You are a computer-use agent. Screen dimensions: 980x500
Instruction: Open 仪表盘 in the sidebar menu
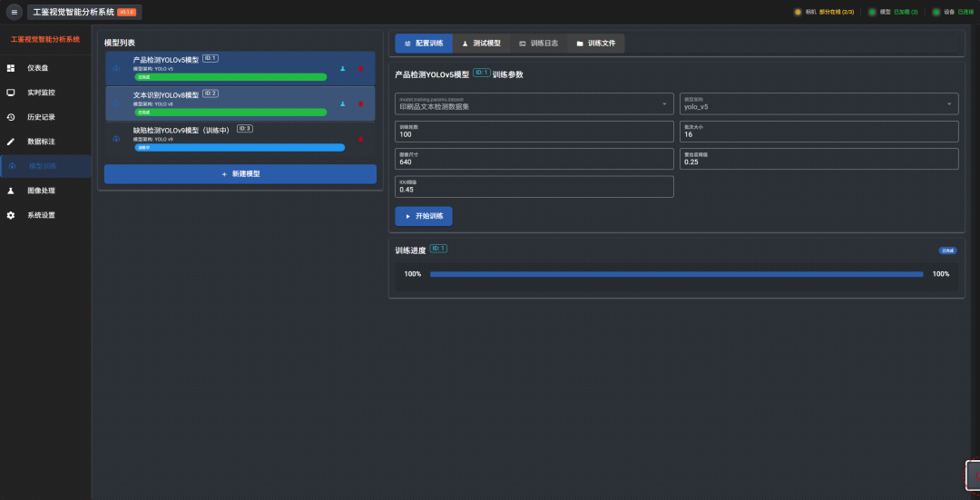[x=46, y=68]
